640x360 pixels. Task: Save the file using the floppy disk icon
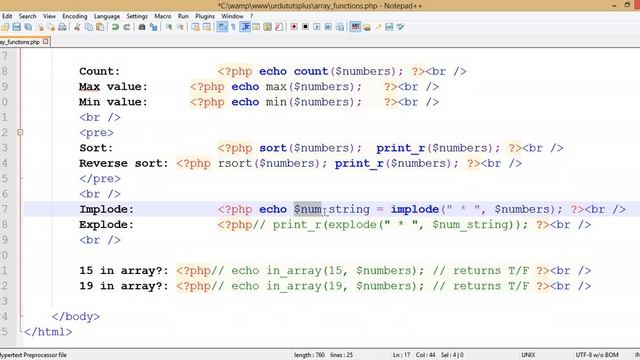(16, 27)
